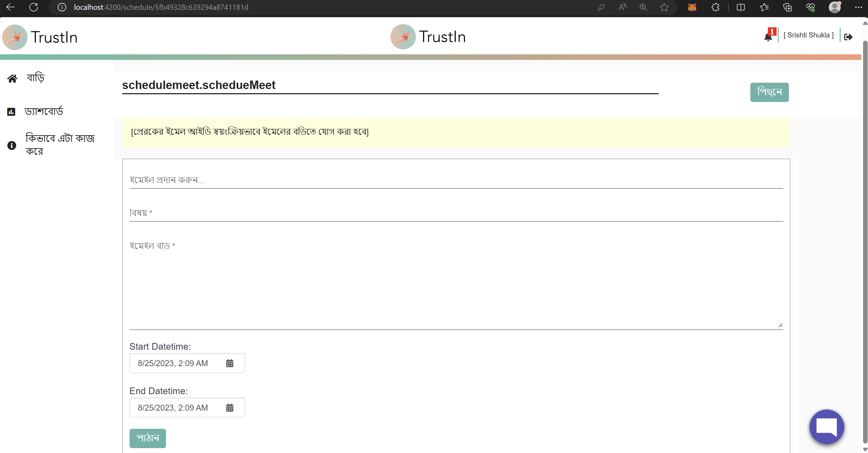Click the notification bell icon
The image size is (868, 453).
tap(768, 37)
